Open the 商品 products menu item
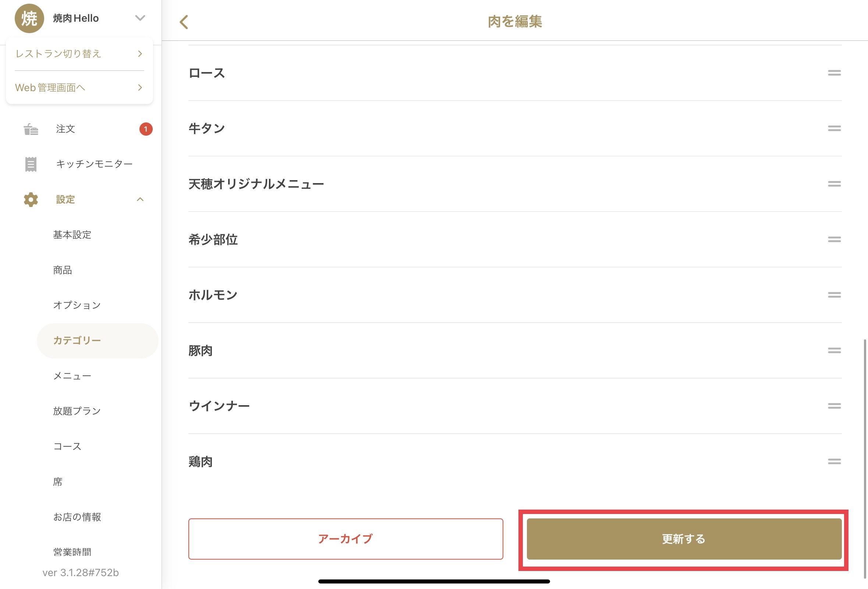 (x=63, y=270)
